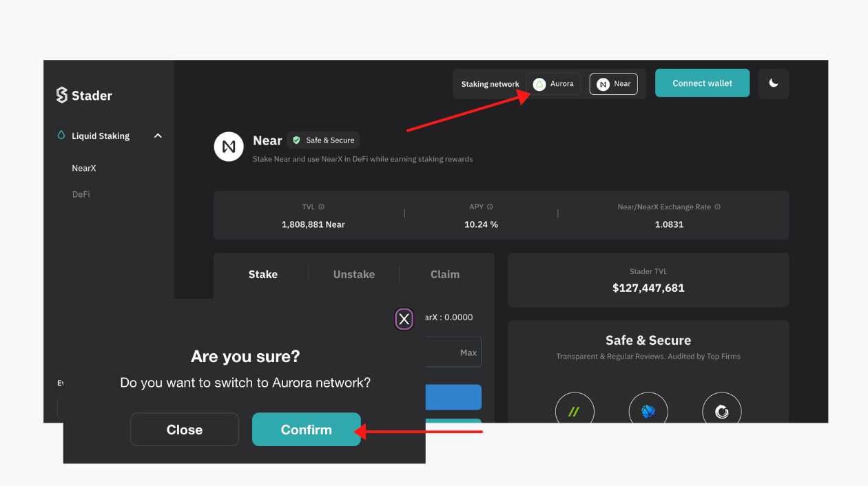Viewport: 868px width, 486px height.
Task: Click the exchange rate value 1.0831
Action: [x=669, y=224]
